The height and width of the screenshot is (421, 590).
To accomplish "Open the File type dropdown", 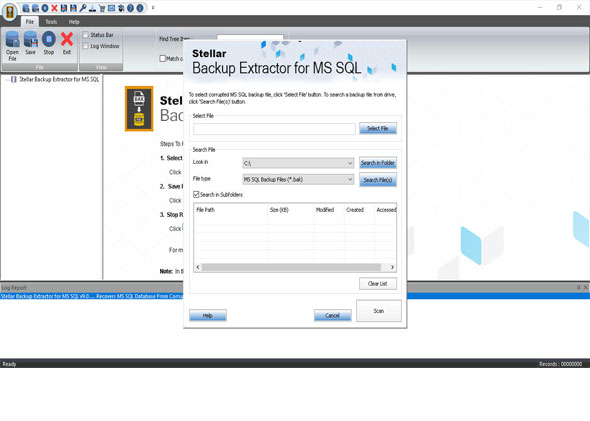I will [298, 179].
